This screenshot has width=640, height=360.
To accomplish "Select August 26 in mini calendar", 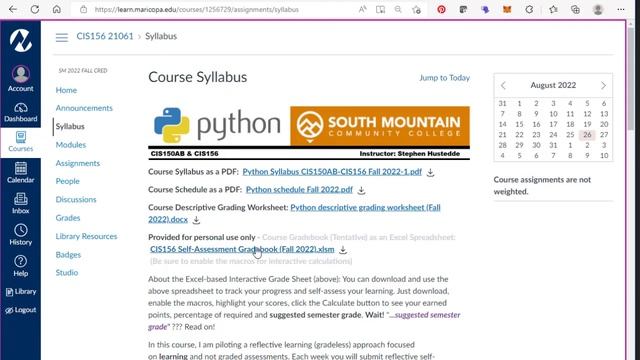I will 587,134.
